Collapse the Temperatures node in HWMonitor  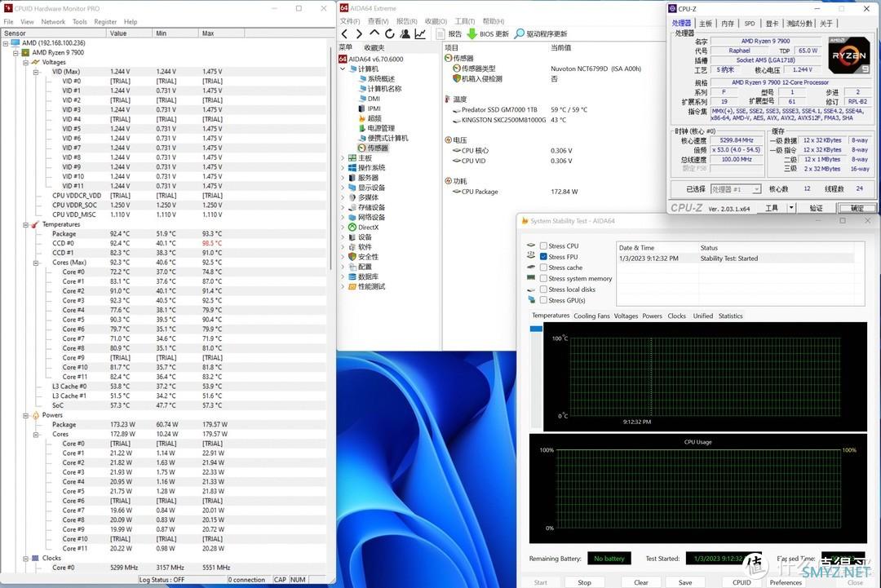point(26,224)
